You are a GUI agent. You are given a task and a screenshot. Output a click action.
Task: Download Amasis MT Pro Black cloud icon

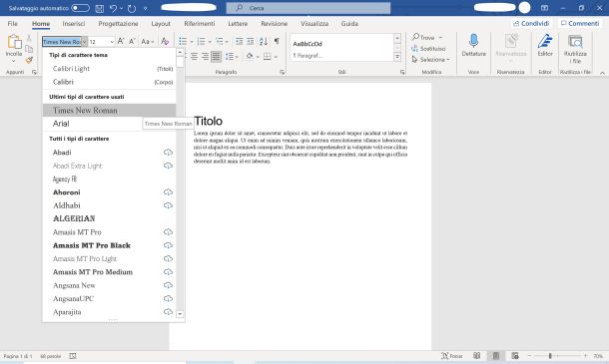point(168,245)
